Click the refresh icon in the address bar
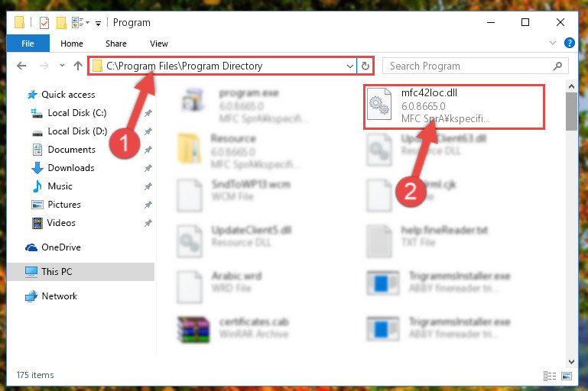This screenshot has height=391, width=588. point(365,66)
